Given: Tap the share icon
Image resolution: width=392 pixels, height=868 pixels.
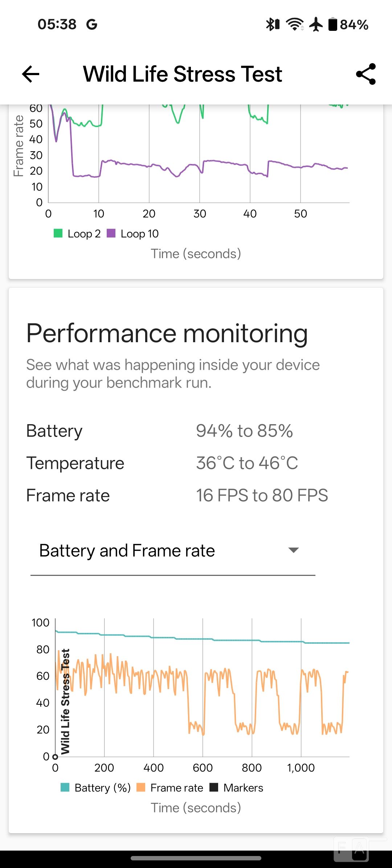Looking at the screenshot, I should click(366, 74).
